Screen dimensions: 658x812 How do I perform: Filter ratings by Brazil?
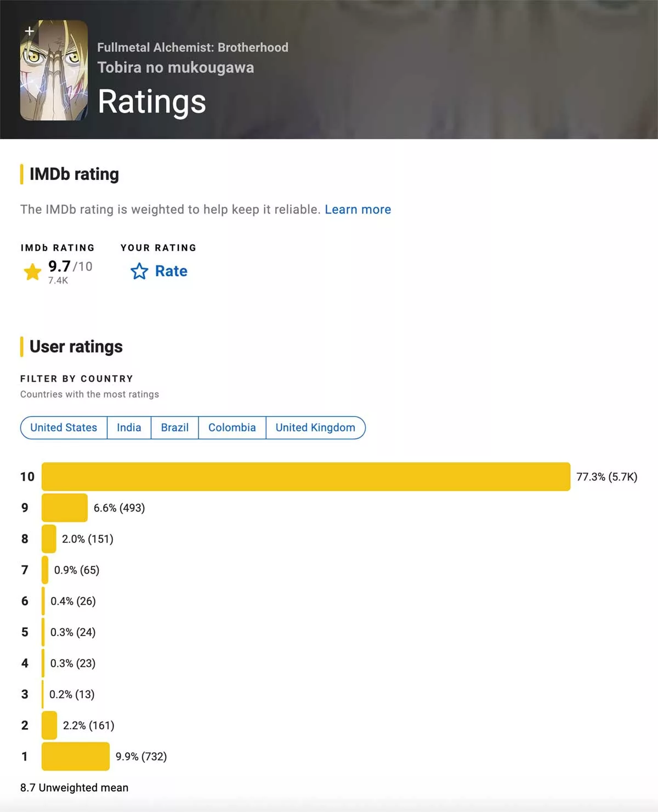[174, 428]
